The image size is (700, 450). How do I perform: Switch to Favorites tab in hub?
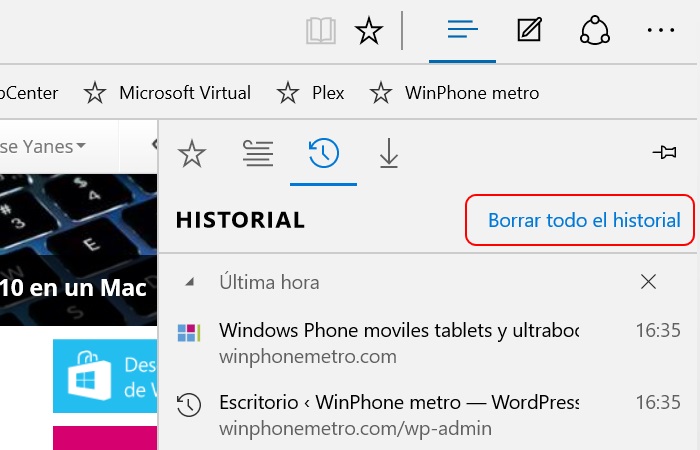click(x=192, y=154)
